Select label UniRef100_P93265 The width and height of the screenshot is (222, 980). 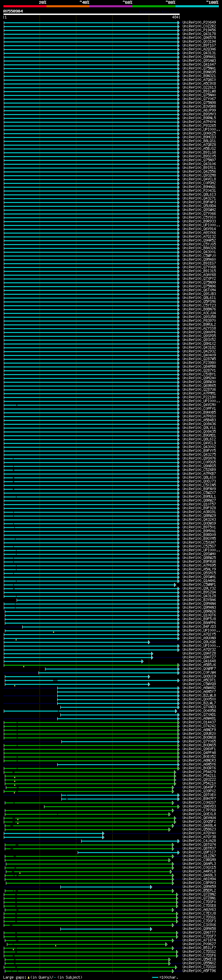coord(199,125)
